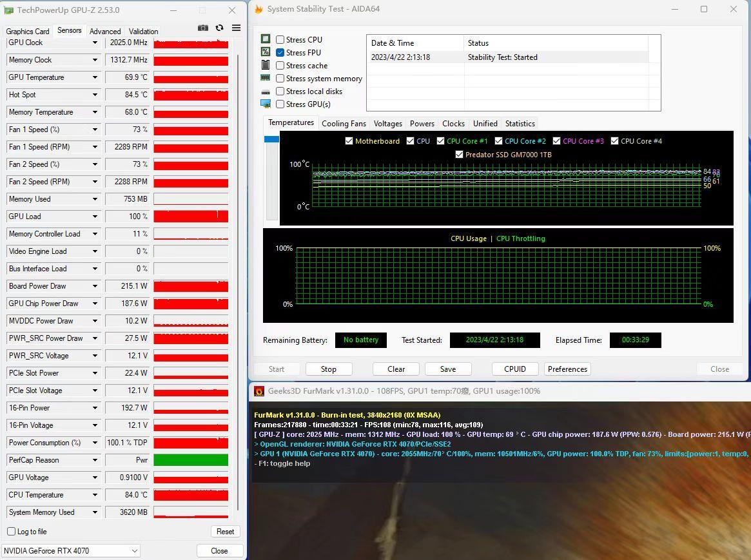Click the No battery indicator field
The image size is (751, 560).
click(360, 340)
